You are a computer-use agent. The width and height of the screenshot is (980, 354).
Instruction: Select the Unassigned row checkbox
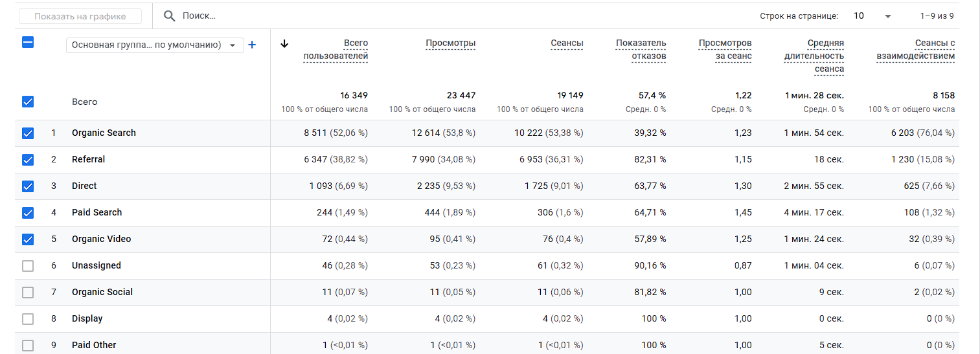tap(28, 266)
